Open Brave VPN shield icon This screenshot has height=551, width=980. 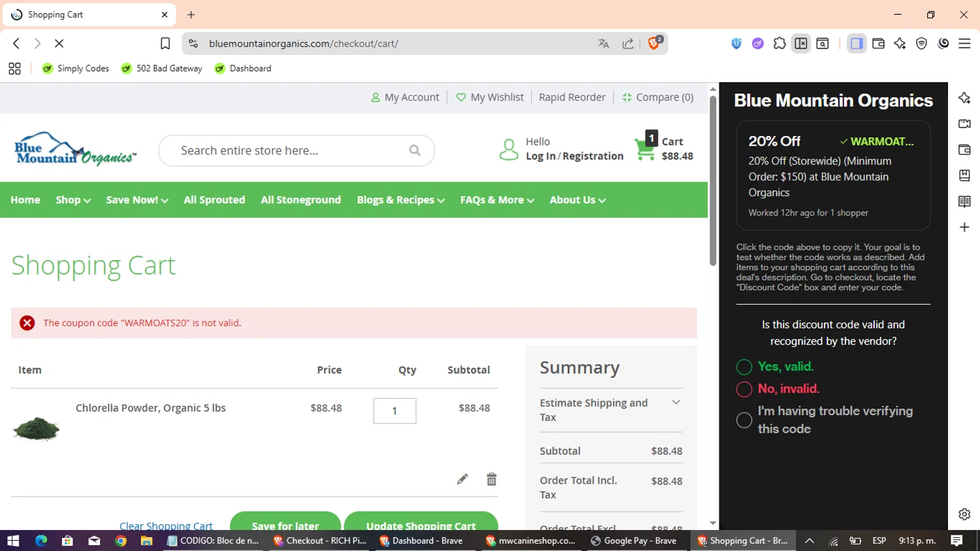point(921,44)
